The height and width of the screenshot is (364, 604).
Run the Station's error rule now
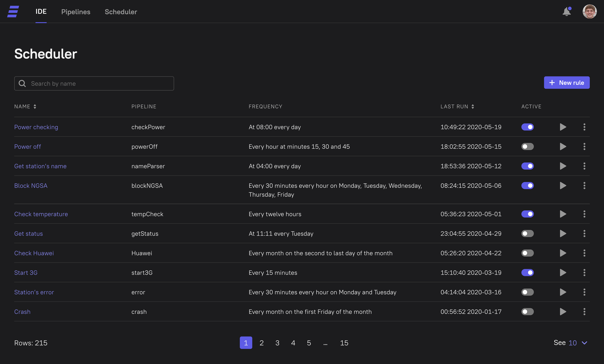coord(563,292)
